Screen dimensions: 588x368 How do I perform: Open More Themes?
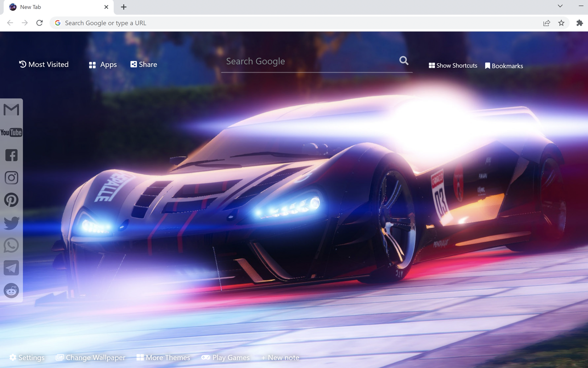[164, 357]
